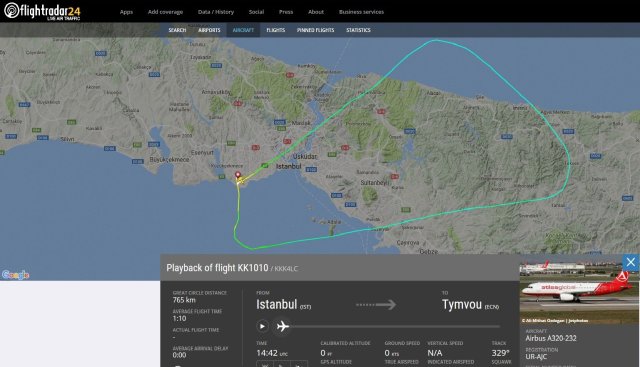The height and width of the screenshot is (367, 640).
Task: Switch to the Flights tab
Action: coord(276,30)
